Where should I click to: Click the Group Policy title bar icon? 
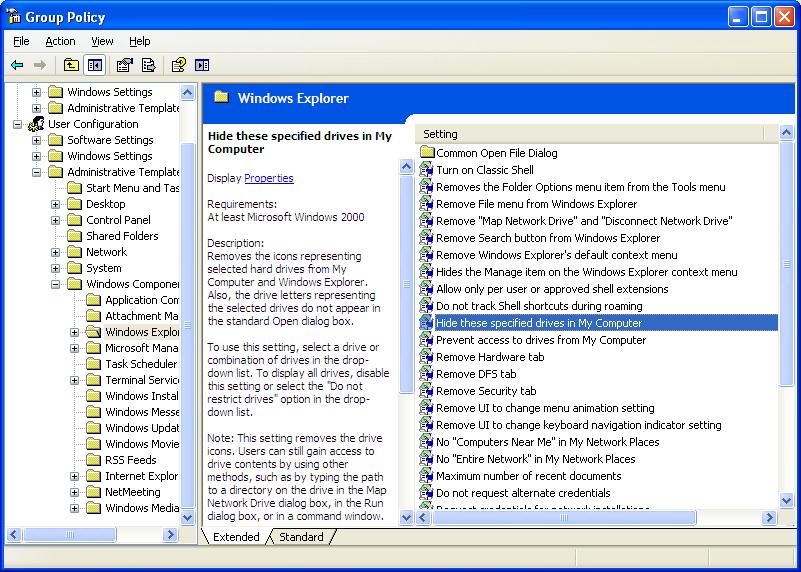(13, 16)
